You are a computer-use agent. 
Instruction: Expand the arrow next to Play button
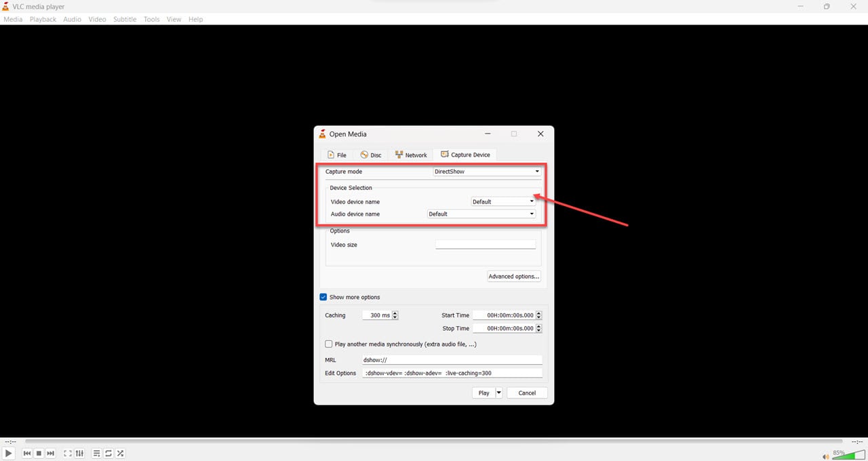click(x=499, y=393)
